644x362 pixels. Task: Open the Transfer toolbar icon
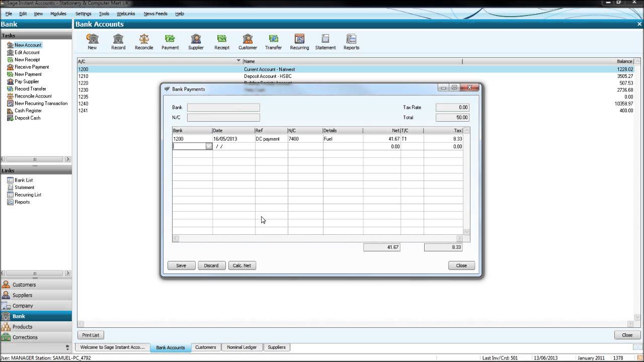coord(273,42)
